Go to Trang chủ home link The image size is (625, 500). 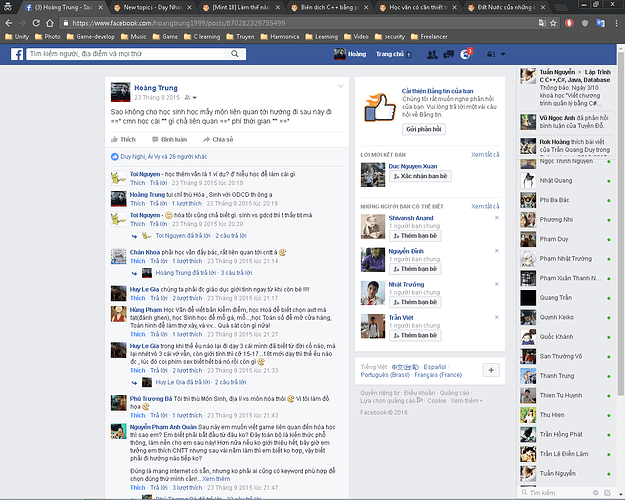[390, 54]
